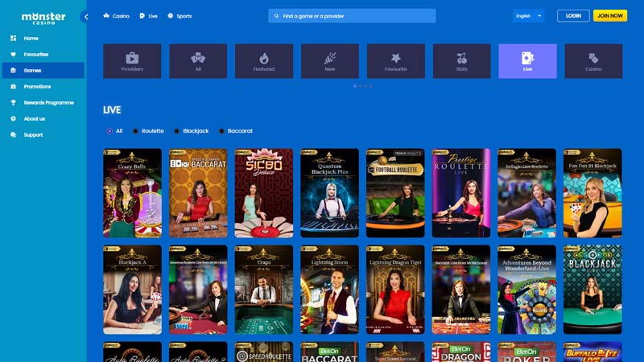644x362 pixels.
Task: Open Quantum Blackjack Plus game
Action: click(x=329, y=193)
